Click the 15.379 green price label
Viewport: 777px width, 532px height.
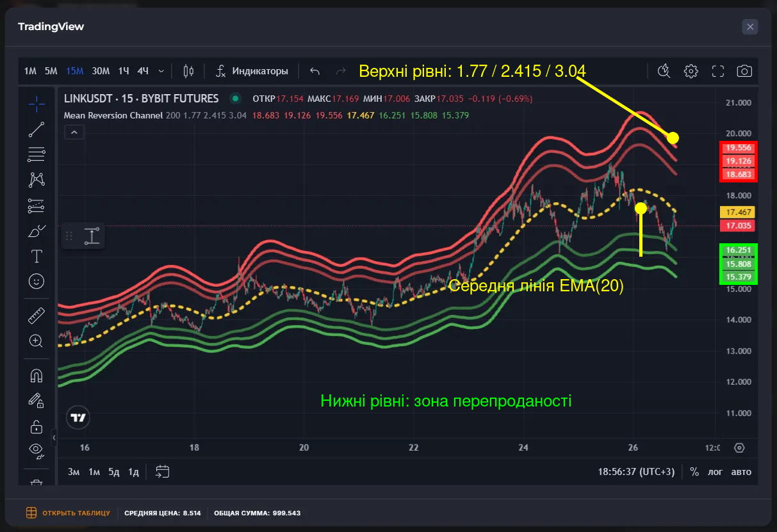[x=739, y=277]
